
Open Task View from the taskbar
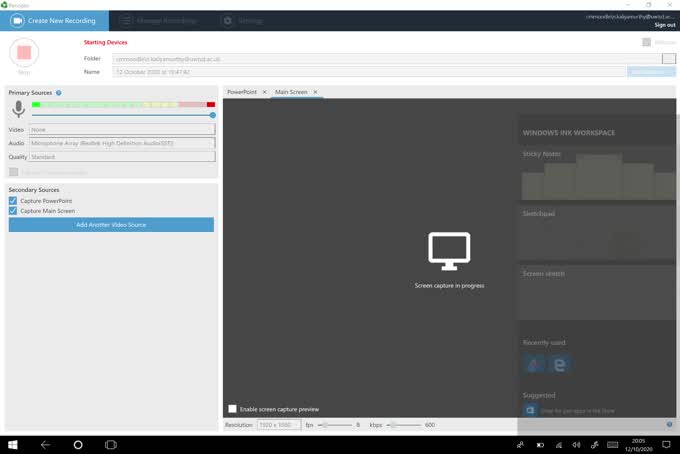(x=111, y=444)
